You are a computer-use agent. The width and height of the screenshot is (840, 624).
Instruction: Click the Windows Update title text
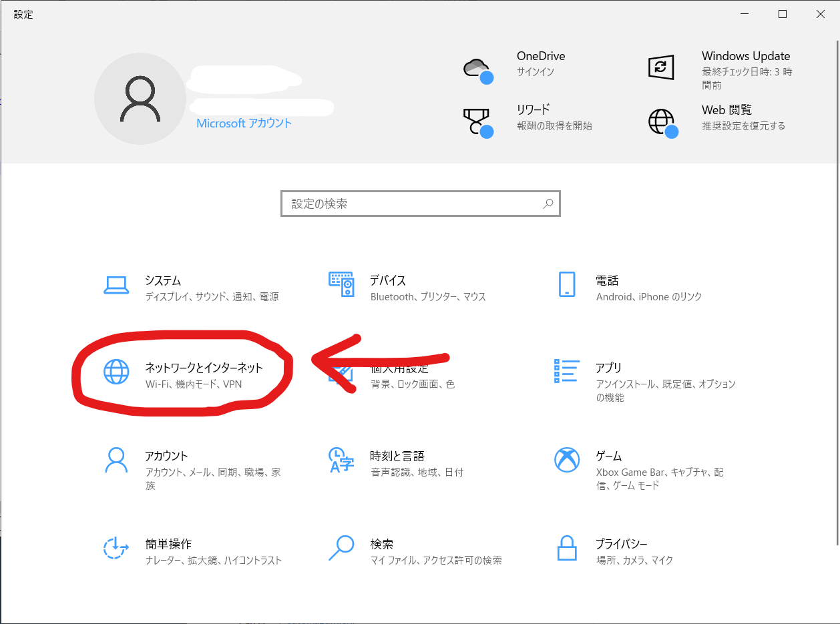tap(746, 56)
